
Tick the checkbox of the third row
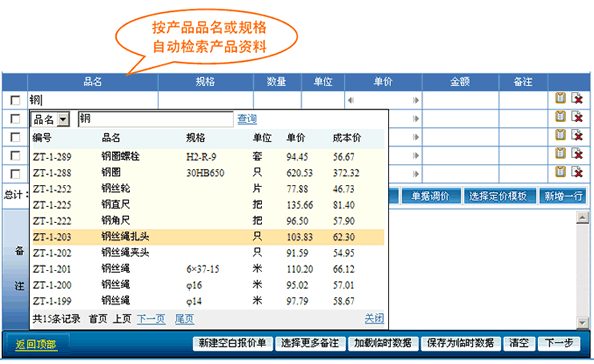[x=15, y=137]
